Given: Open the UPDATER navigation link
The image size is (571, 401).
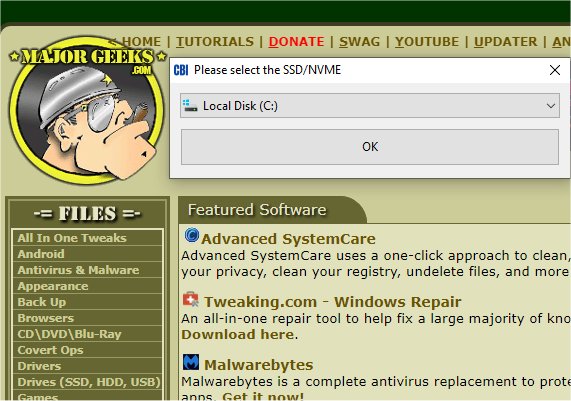Looking at the screenshot, I should (x=505, y=42).
